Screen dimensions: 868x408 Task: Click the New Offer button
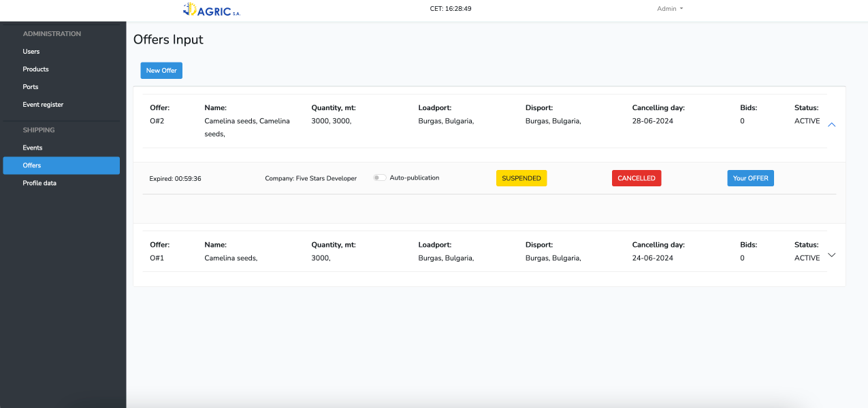pos(161,71)
